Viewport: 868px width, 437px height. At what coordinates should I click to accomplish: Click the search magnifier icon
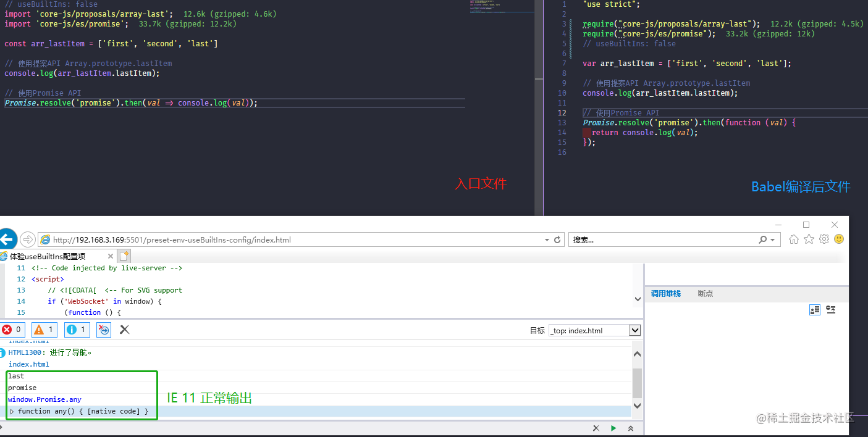[763, 239]
